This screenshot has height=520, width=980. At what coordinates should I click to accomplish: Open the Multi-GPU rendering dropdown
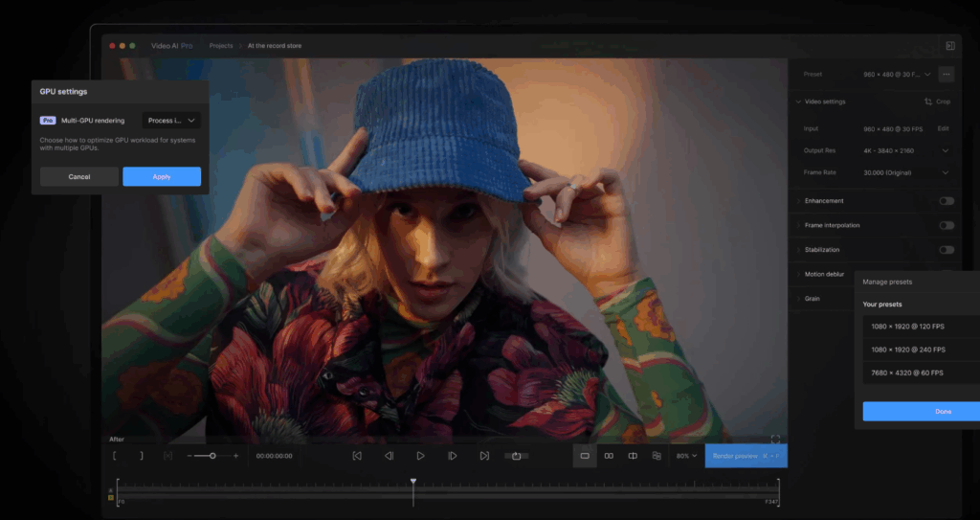172,120
